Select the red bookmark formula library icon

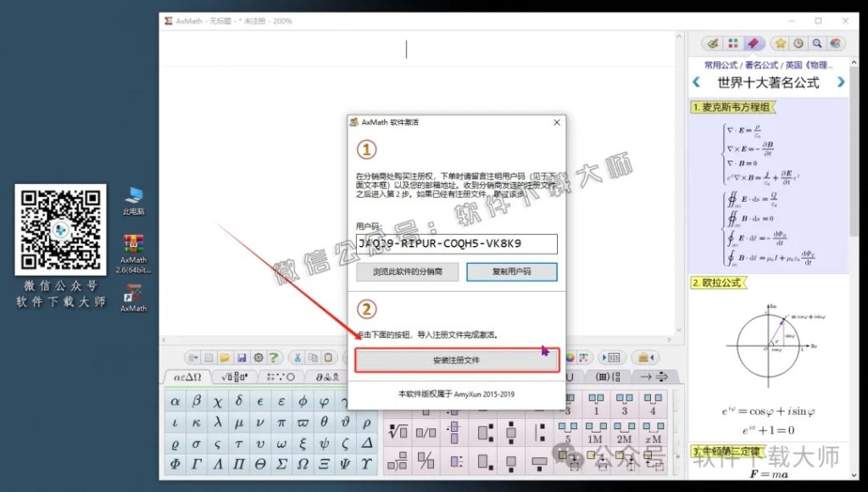pyautogui.click(x=752, y=42)
